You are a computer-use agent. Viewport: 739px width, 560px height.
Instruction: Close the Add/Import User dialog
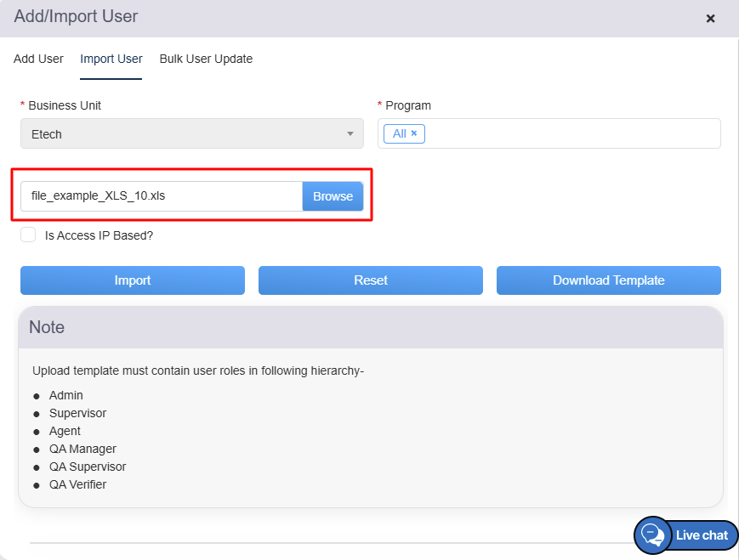click(710, 18)
